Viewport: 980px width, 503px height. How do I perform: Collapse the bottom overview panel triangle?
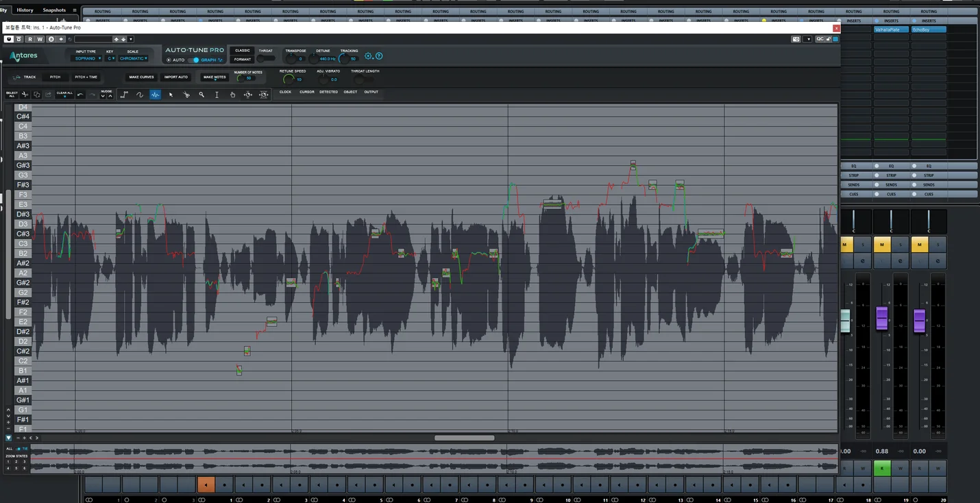[8, 438]
